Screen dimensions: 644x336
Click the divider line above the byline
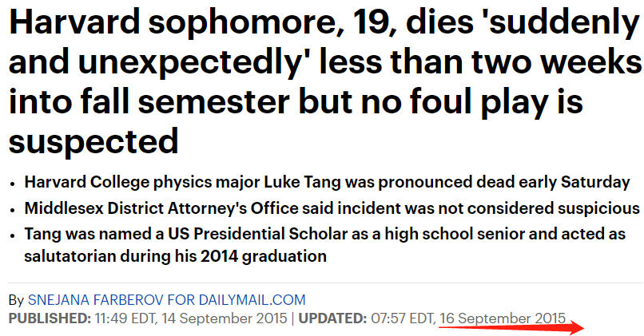[320, 283]
